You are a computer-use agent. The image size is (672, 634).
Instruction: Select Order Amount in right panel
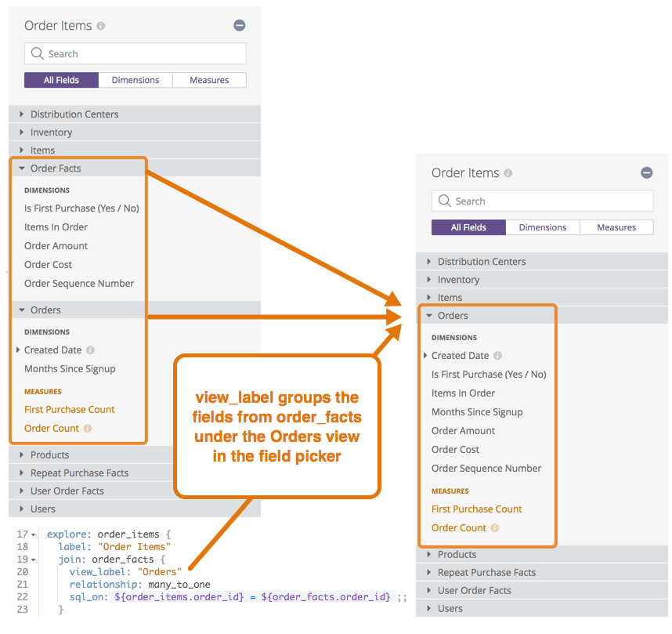pyautogui.click(x=463, y=431)
